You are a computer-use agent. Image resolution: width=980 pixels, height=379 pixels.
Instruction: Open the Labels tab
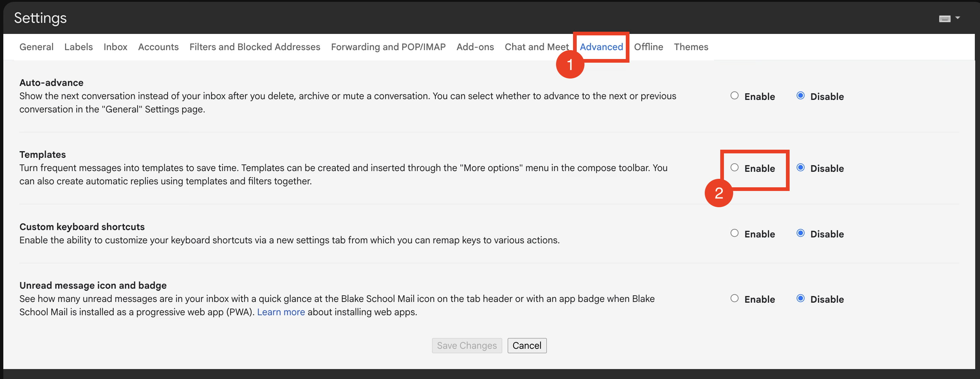[78, 47]
